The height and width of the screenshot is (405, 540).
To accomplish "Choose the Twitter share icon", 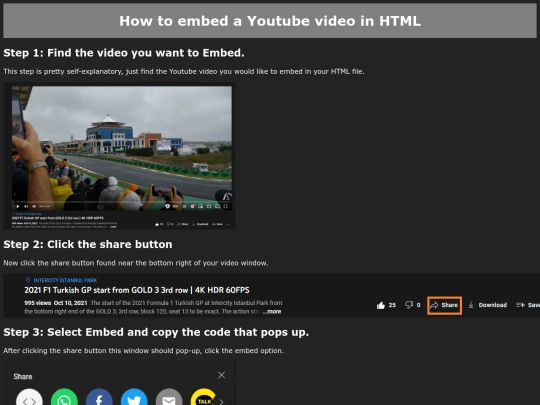I will [134, 398].
